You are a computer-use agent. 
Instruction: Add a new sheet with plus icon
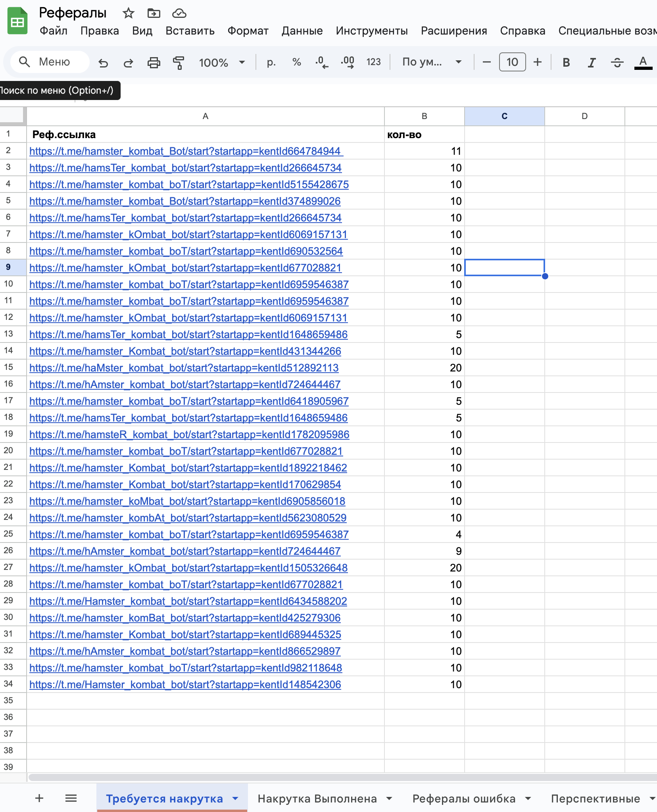pyautogui.click(x=39, y=798)
